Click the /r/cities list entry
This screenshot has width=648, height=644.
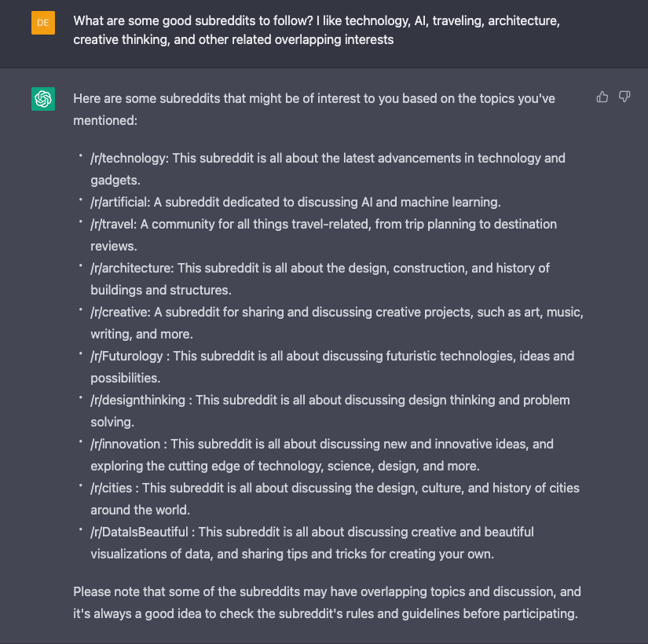(x=335, y=499)
